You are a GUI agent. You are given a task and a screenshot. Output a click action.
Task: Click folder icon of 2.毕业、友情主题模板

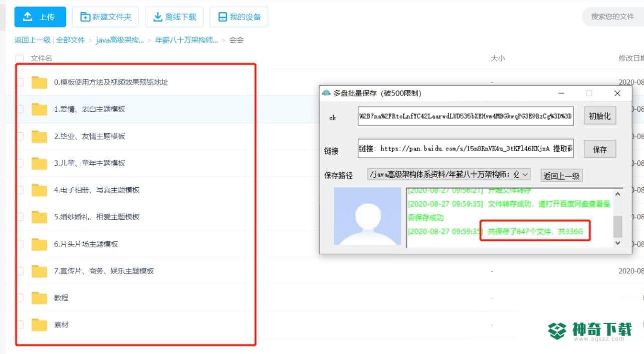39,136
